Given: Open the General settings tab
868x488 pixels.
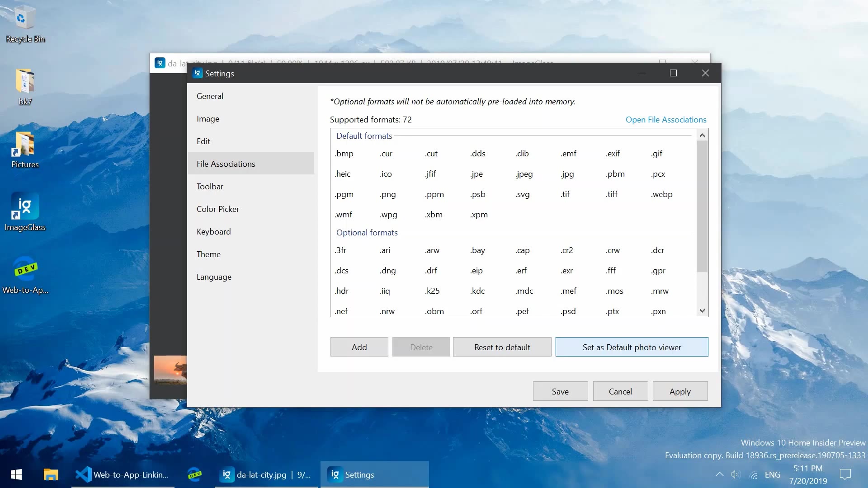Looking at the screenshot, I should (251, 96).
